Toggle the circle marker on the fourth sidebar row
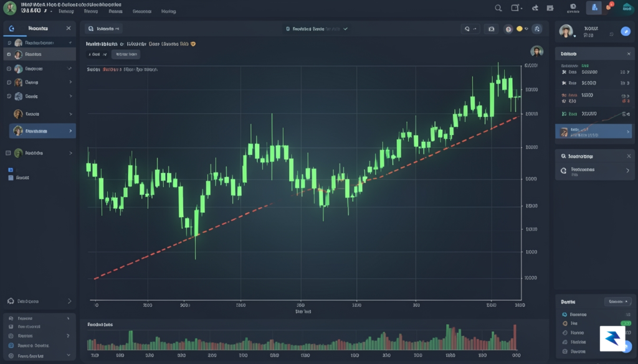The image size is (638, 364). point(9,82)
